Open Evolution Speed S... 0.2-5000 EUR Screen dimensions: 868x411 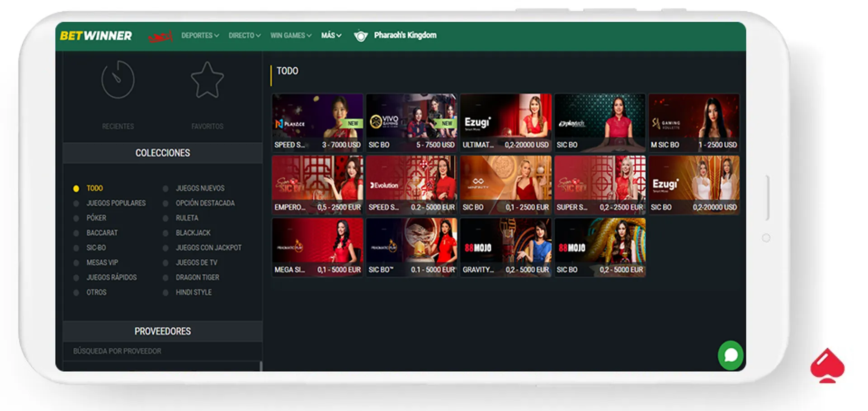pos(411,185)
